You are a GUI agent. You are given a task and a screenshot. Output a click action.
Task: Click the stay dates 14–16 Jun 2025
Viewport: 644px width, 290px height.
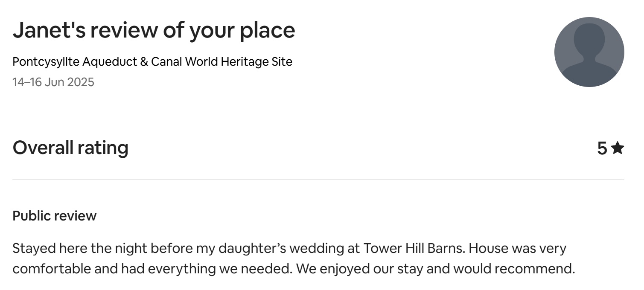coord(53,82)
